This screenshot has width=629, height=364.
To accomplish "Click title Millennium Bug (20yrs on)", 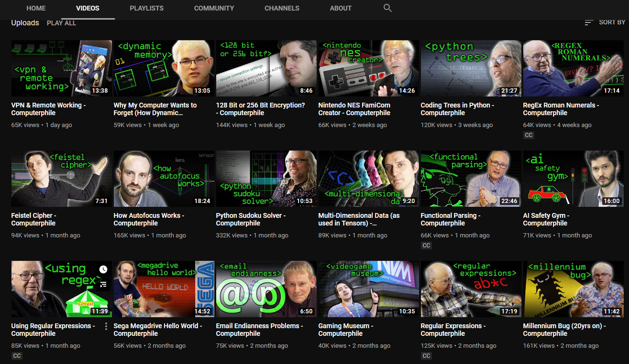I will tap(564, 330).
